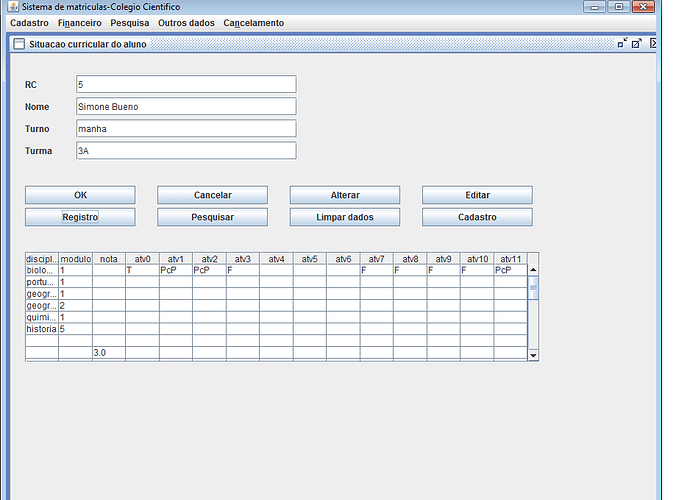This screenshot has height=500, width=690.
Task: Select the PcP cell under atv1
Action: (176, 270)
